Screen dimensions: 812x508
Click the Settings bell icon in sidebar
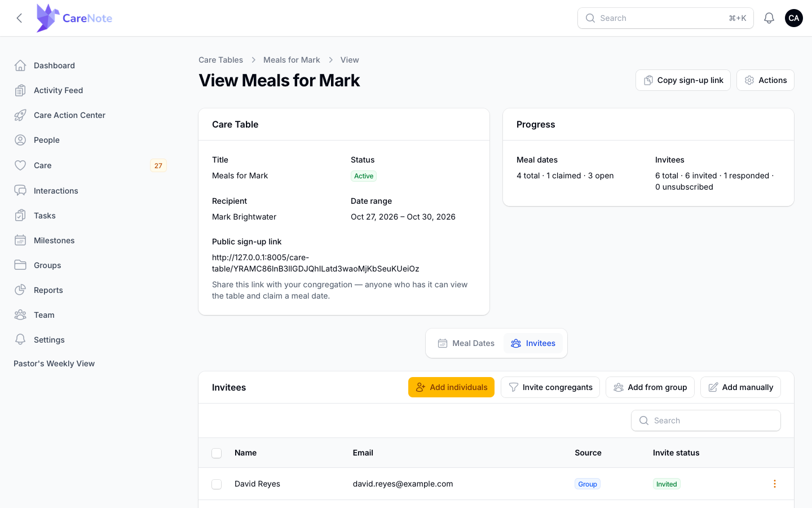pos(20,340)
